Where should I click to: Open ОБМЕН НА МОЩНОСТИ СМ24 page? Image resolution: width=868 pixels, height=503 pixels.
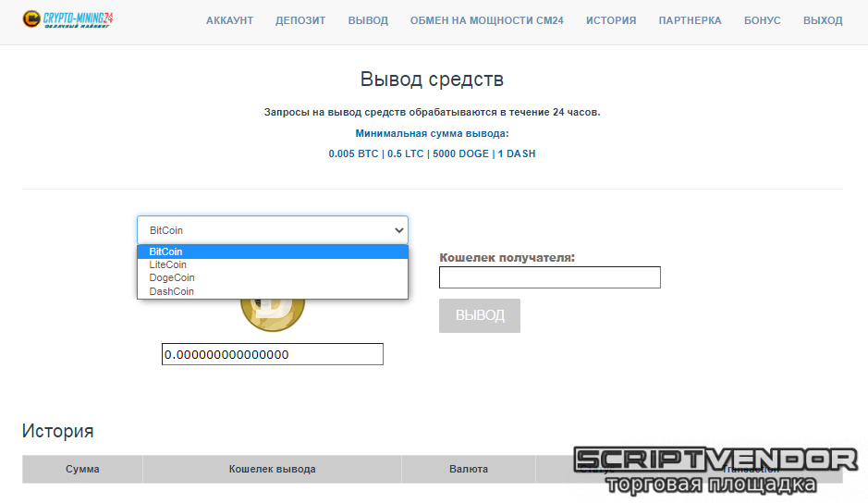click(x=486, y=20)
